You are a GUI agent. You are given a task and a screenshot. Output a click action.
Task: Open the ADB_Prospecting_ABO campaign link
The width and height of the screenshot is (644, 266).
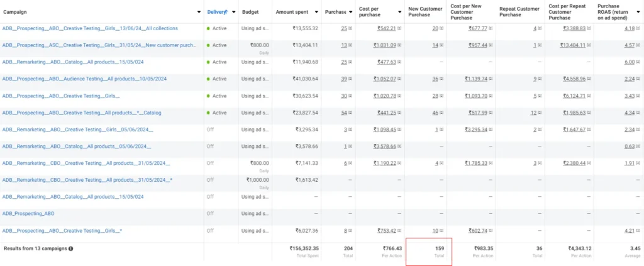tap(28, 214)
